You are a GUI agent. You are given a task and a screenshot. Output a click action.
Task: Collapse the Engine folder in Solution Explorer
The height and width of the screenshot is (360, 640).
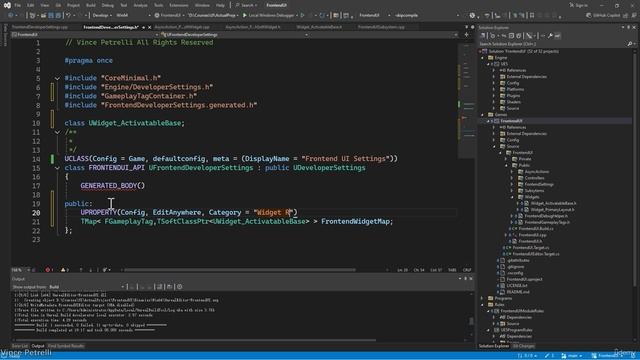[483, 58]
